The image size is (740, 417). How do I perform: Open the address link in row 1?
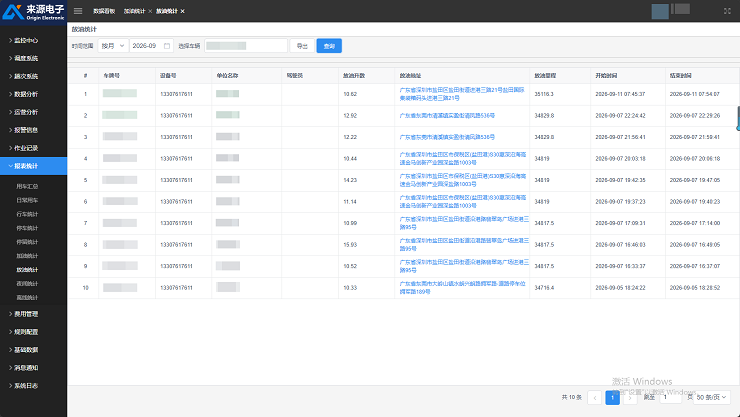462,94
